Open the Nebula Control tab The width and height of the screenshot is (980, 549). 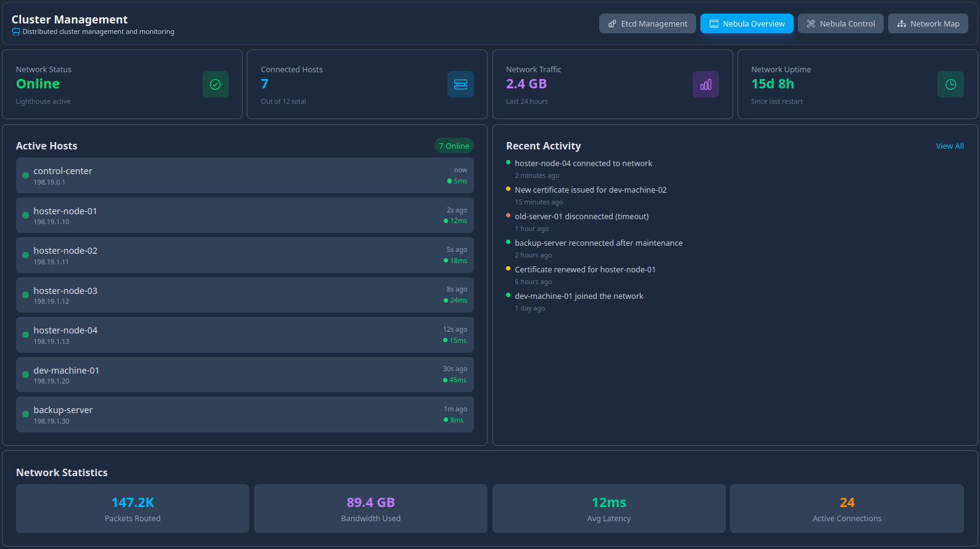pyautogui.click(x=841, y=23)
